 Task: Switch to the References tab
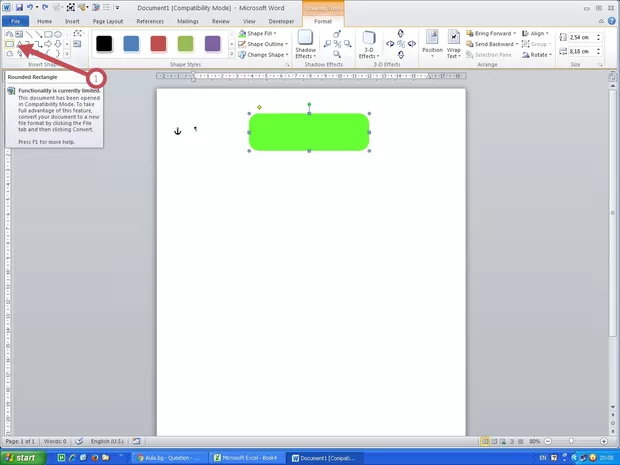tap(150, 21)
